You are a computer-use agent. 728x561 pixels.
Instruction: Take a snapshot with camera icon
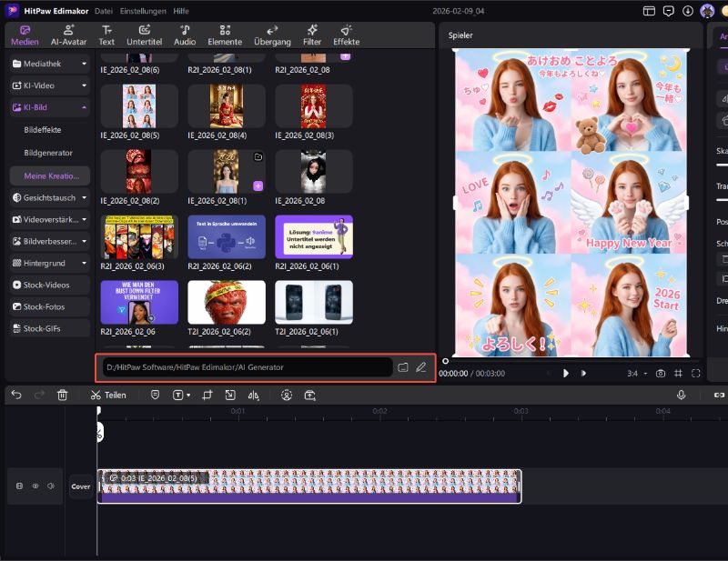point(661,374)
